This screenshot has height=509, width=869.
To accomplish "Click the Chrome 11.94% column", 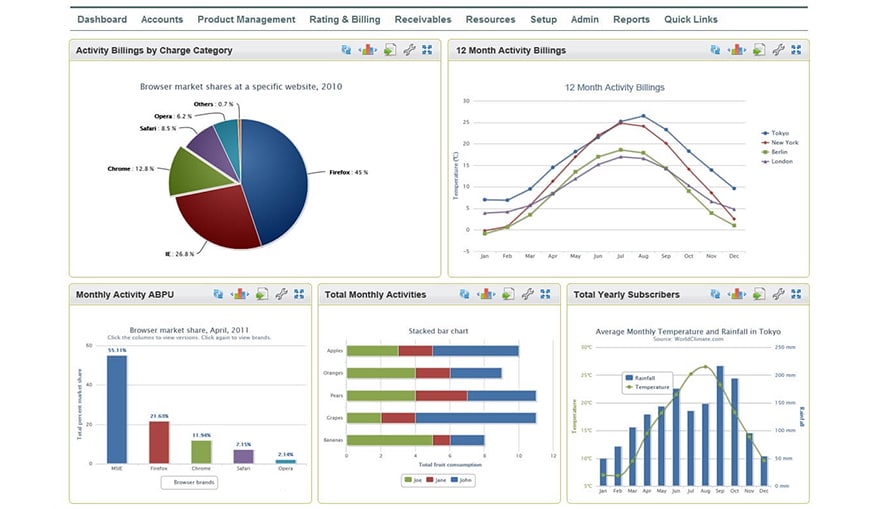I will pos(201,452).
